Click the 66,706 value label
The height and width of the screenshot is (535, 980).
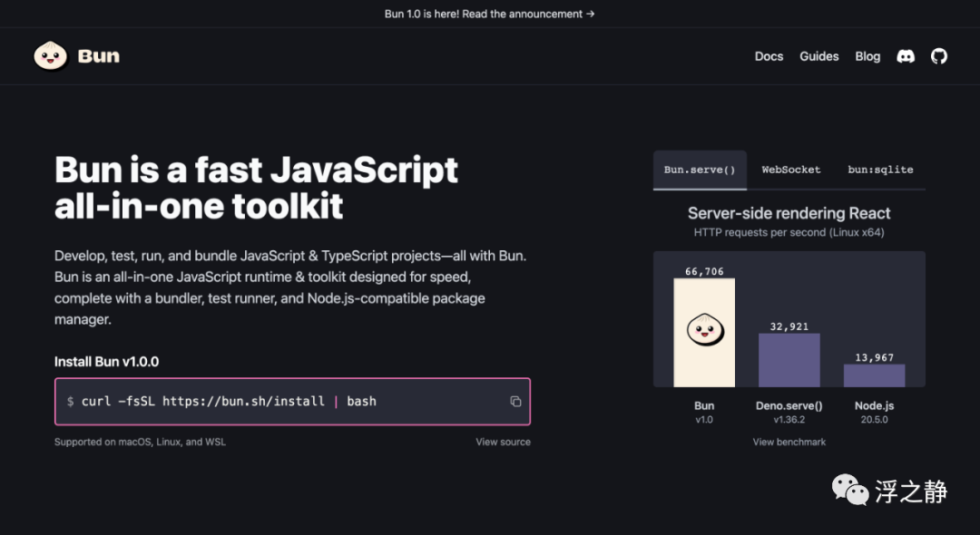click(x=704, y=271)
